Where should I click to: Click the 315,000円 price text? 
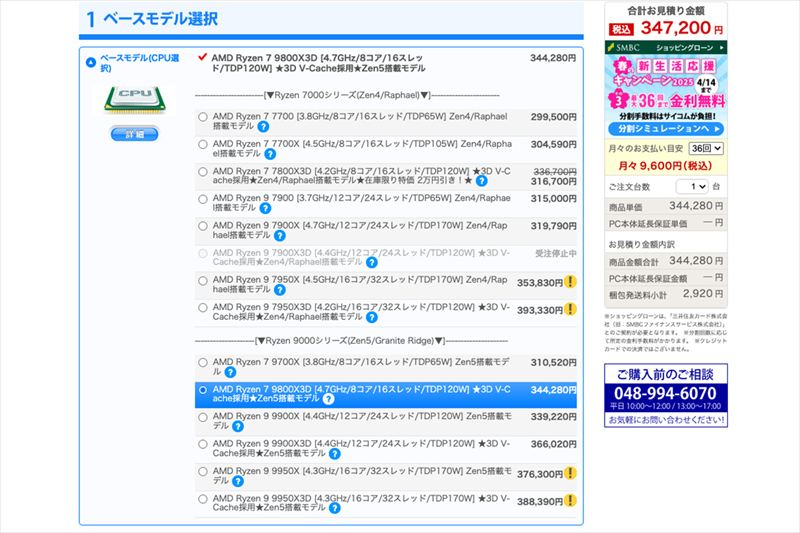click(554, 198)
